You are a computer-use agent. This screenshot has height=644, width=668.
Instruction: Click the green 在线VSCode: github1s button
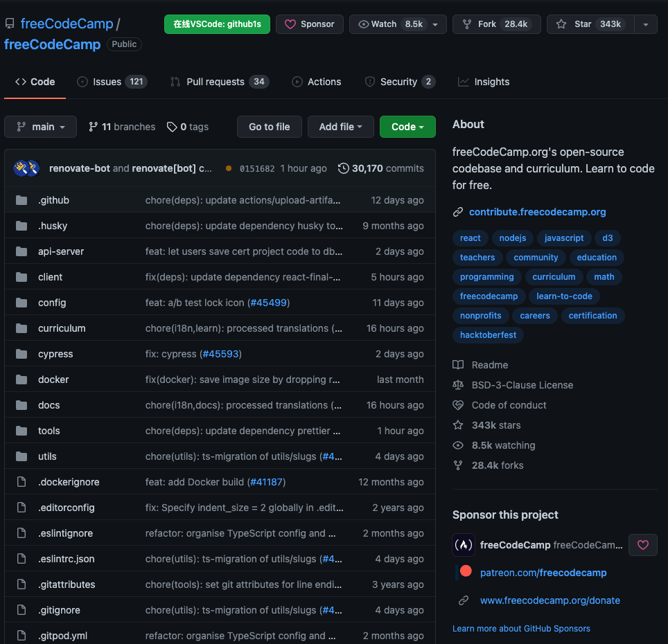click(x=217, y=24)
